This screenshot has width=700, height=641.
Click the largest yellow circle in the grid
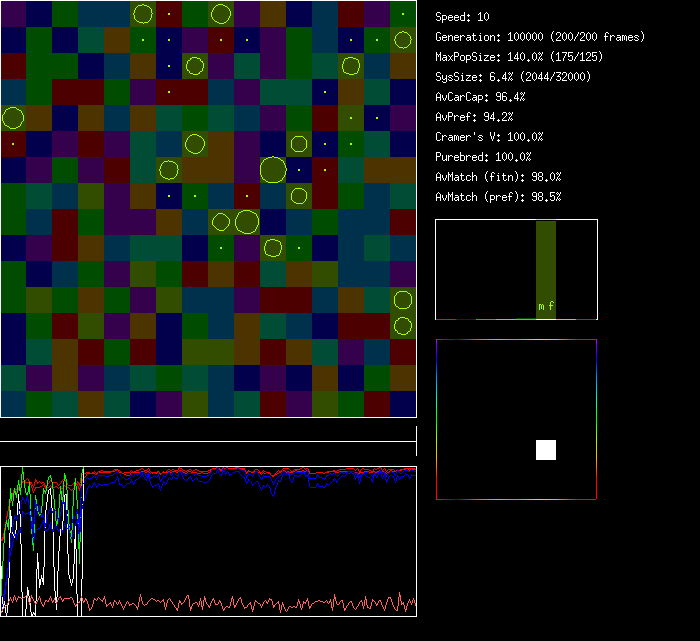[x=273, y=170]
